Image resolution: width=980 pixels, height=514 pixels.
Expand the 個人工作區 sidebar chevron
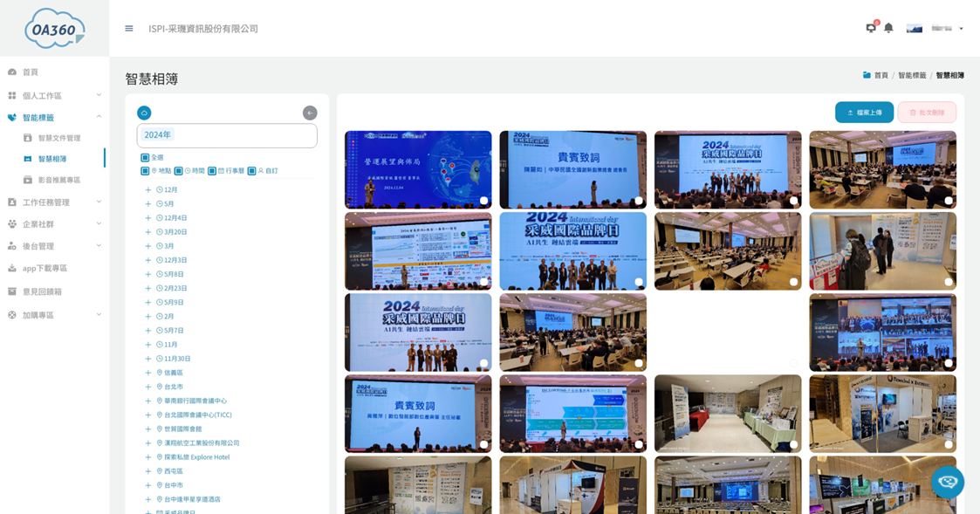tap(99, 95)
